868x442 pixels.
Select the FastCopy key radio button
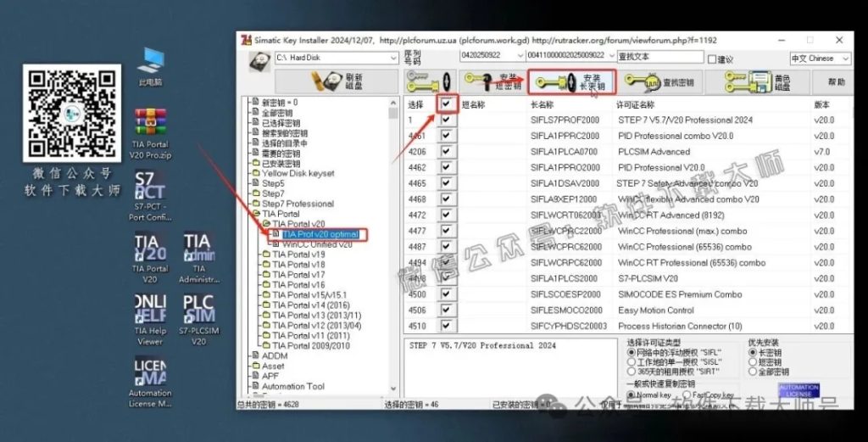point(687,395)
